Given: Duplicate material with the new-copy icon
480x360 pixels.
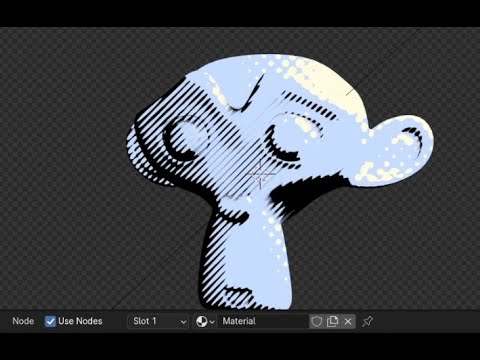Looking at the screenshot, I should click(332, 321).
